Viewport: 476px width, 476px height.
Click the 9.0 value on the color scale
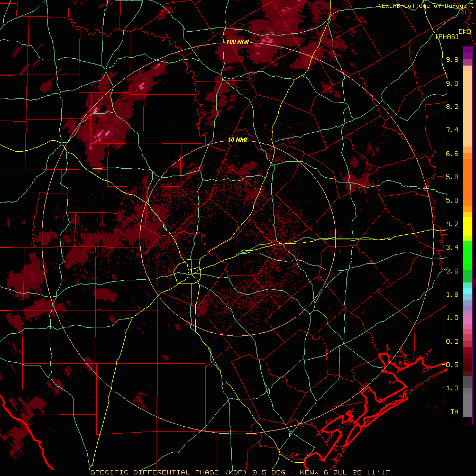tap(452, 83)
